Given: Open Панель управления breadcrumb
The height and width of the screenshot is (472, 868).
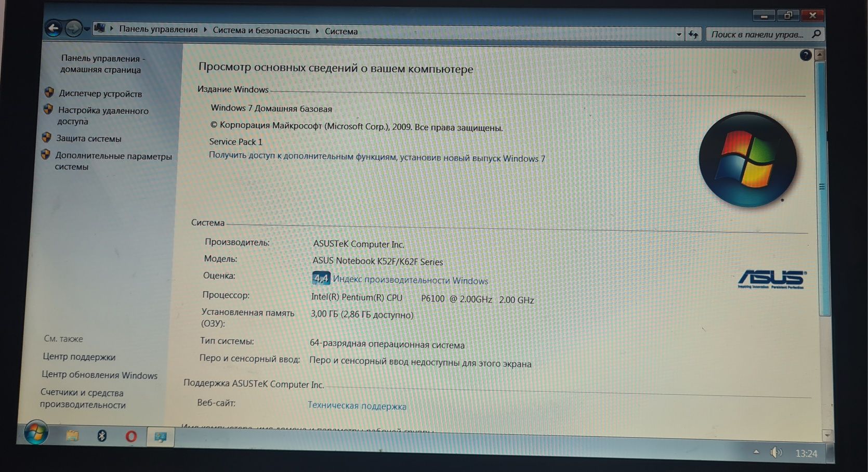Looking at the screenshot, I should (x=159, y=29).
